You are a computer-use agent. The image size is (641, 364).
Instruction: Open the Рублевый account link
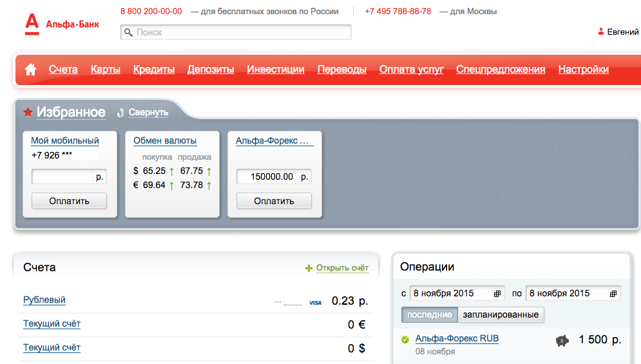(44, 300)
